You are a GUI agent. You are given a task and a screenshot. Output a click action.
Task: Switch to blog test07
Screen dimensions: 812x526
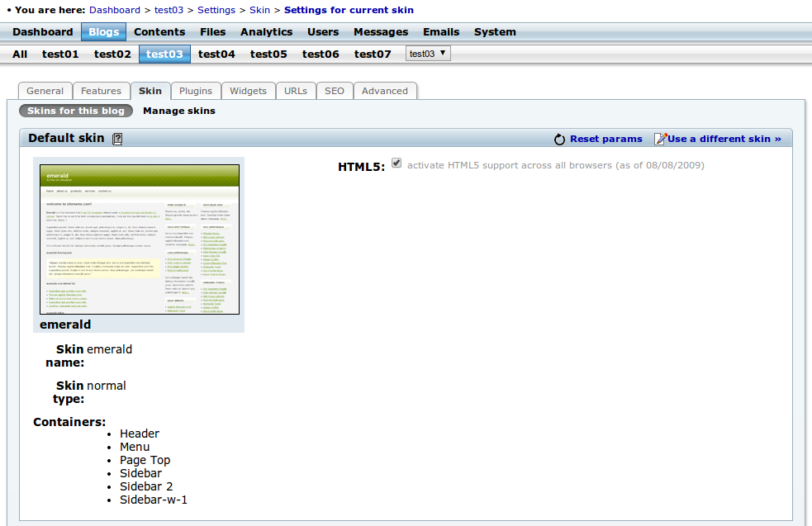[373, 54]
